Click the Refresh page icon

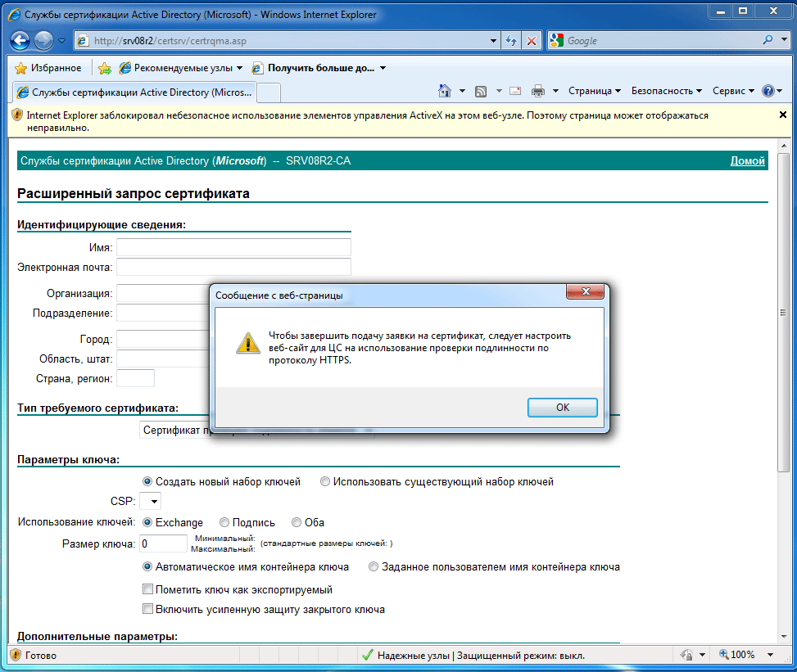coord(511,41)
